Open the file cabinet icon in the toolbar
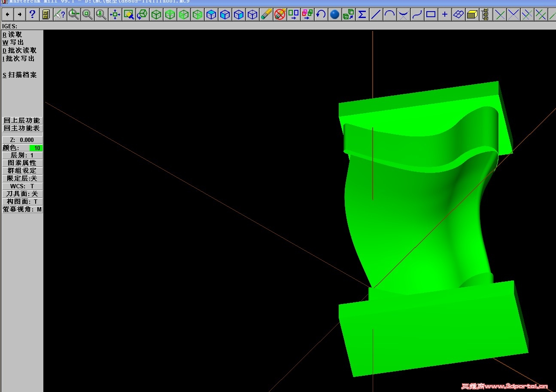The width and height of the screenshot is (556, 392). [46, 15]
